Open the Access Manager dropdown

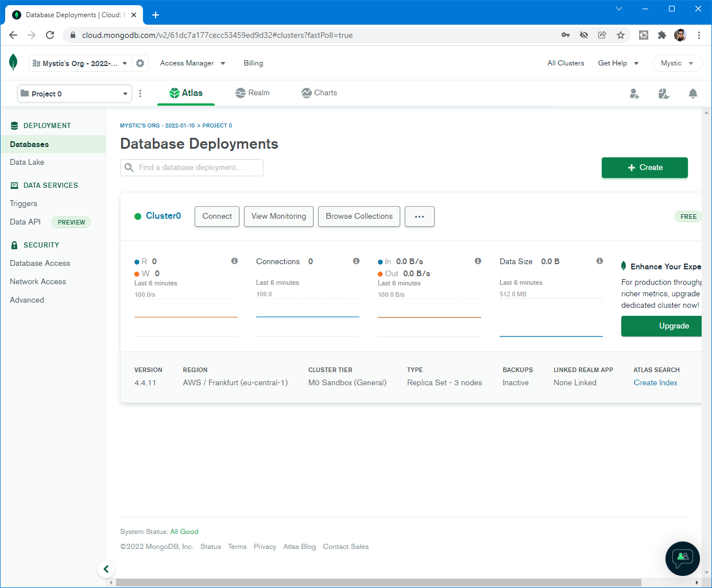(x=192, y=63)
